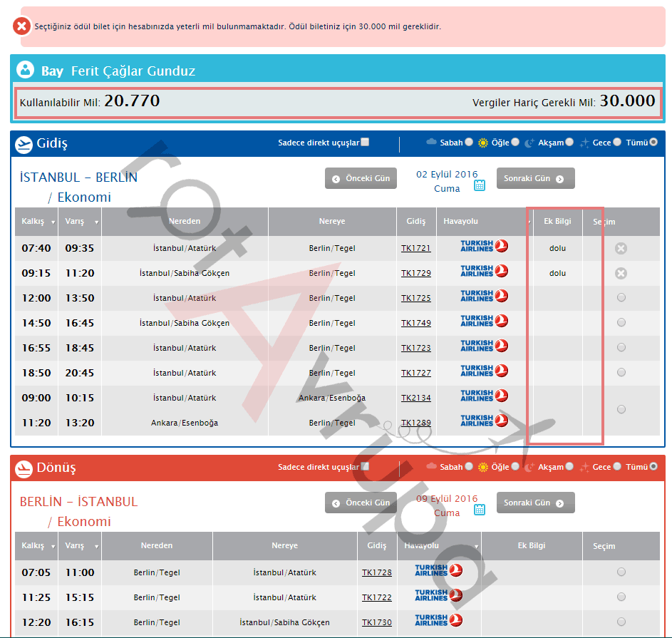Select the Sabah filter for departure flights
Image resolution: width=672 pixels, height=638 pixels.
tap(468, 143)
